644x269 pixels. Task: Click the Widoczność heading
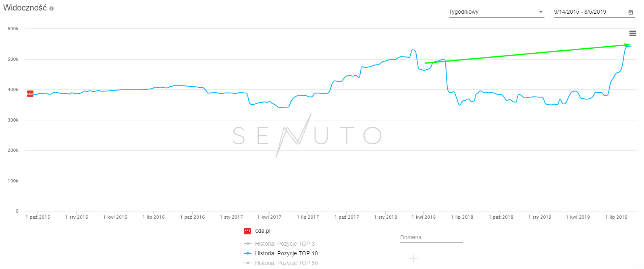(25, 8)
